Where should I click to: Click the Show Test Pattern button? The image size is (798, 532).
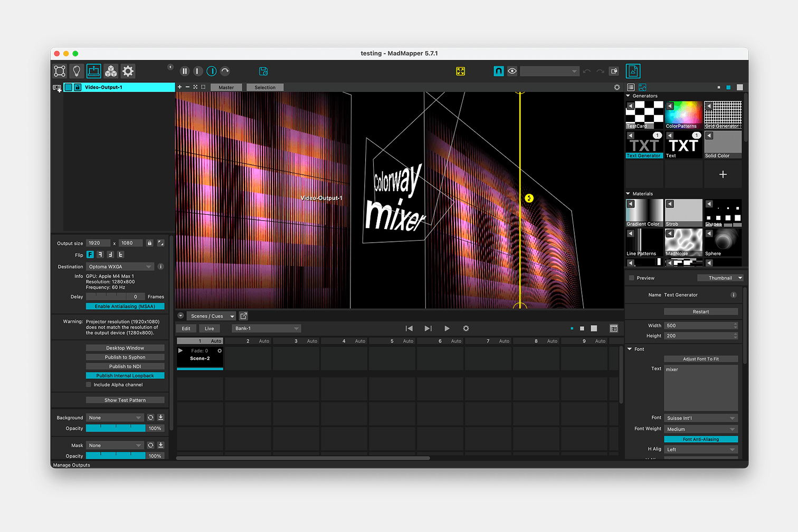click(x=125, y=401)
